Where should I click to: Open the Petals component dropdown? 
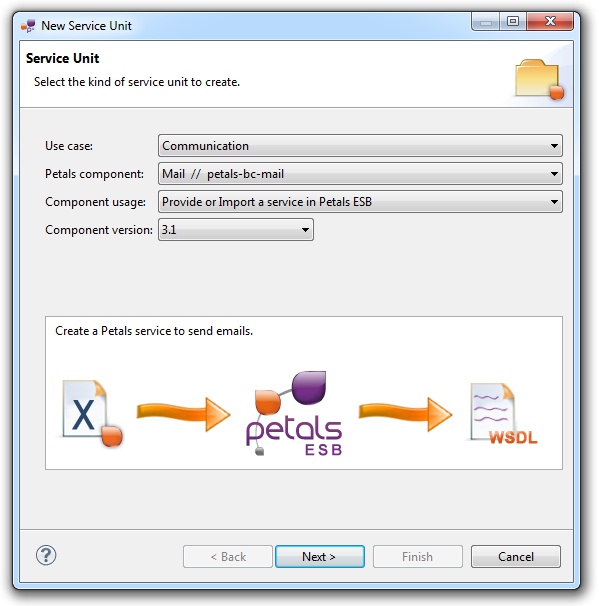[x=360, y=174]
